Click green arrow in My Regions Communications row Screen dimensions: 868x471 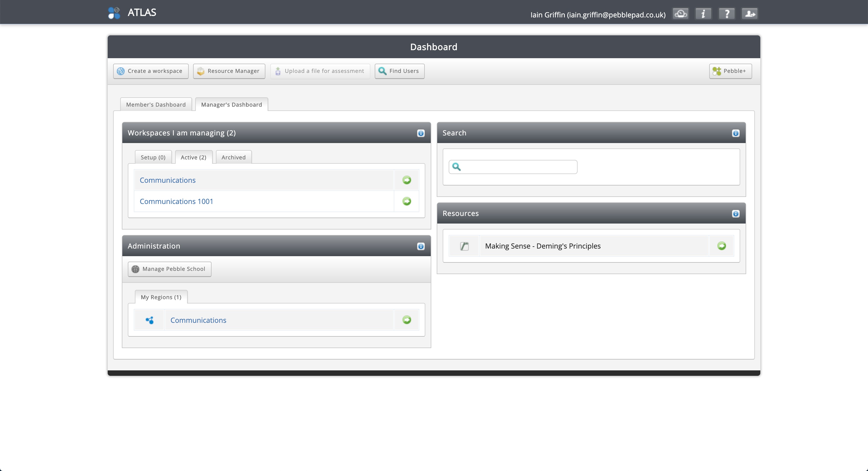[x=407, y=320]
